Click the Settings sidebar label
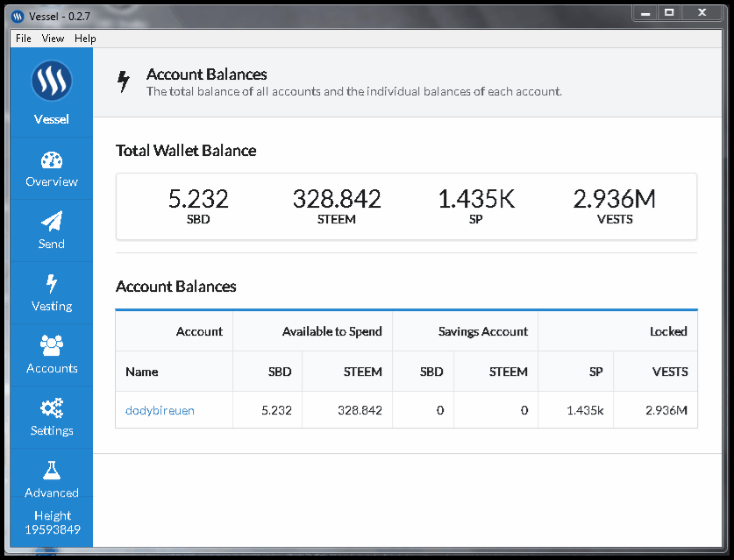Viewport: 734px width, 560px height. [x=52, y=430]
